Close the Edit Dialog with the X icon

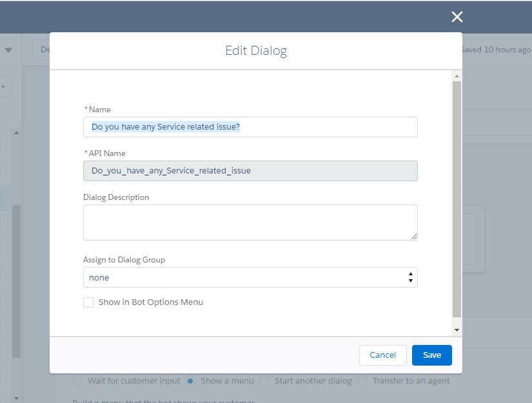click(457, 17)
